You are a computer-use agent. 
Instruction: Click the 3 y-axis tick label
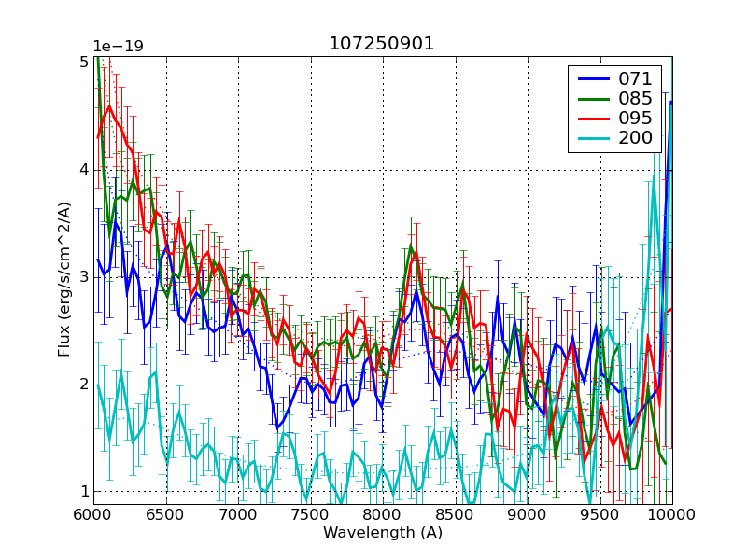83,277
